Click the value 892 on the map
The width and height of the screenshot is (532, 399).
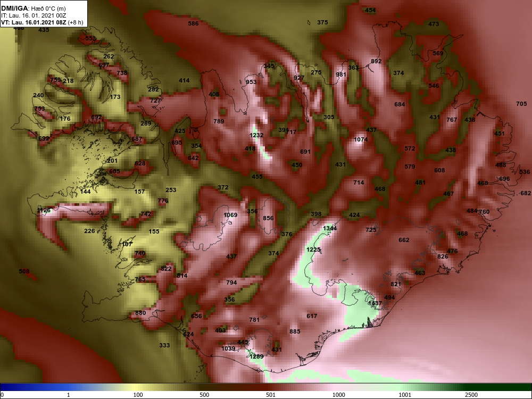pyautogui.click(x=376, y=61)
